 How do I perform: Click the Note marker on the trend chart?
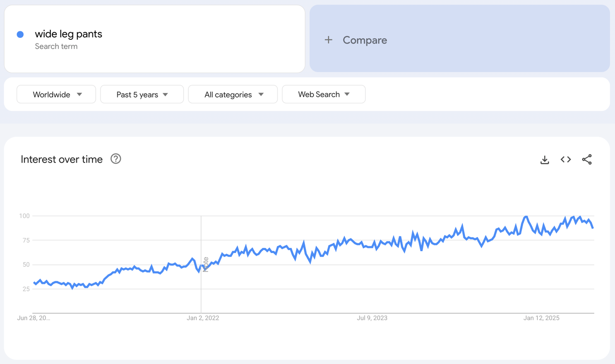coord(205,264)
